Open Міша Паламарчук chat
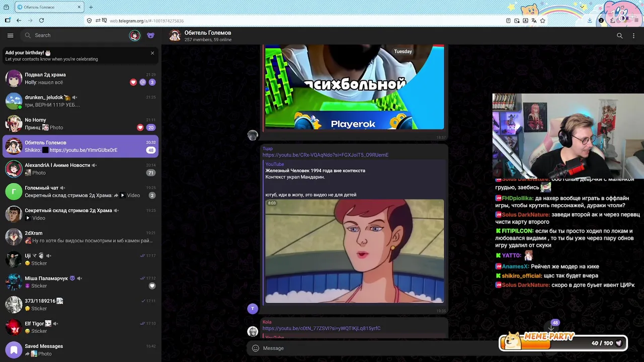The image size is (644, 362). point(80,282)
